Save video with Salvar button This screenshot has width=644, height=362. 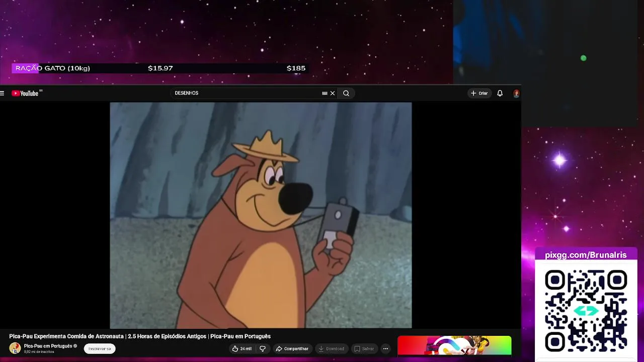point(364,348)
